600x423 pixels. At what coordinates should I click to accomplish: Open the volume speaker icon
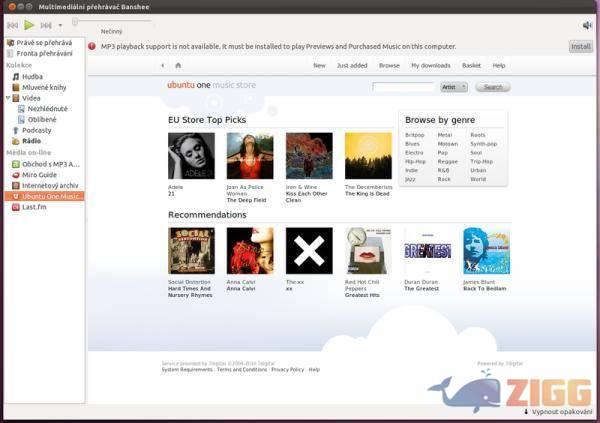tap(587, 25)
